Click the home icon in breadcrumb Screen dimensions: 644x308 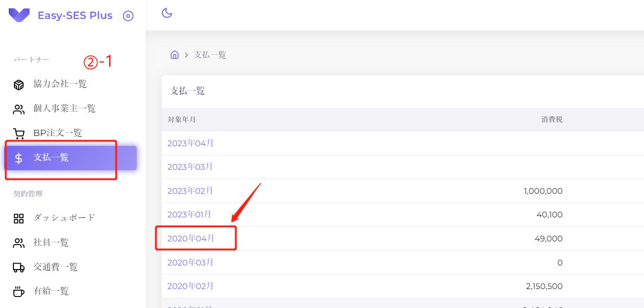click(x=175, y=55)
